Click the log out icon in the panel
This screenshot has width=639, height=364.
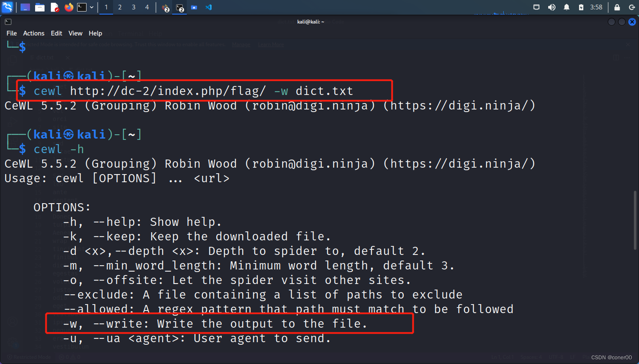pyautogui.click(x=632, y=7)
